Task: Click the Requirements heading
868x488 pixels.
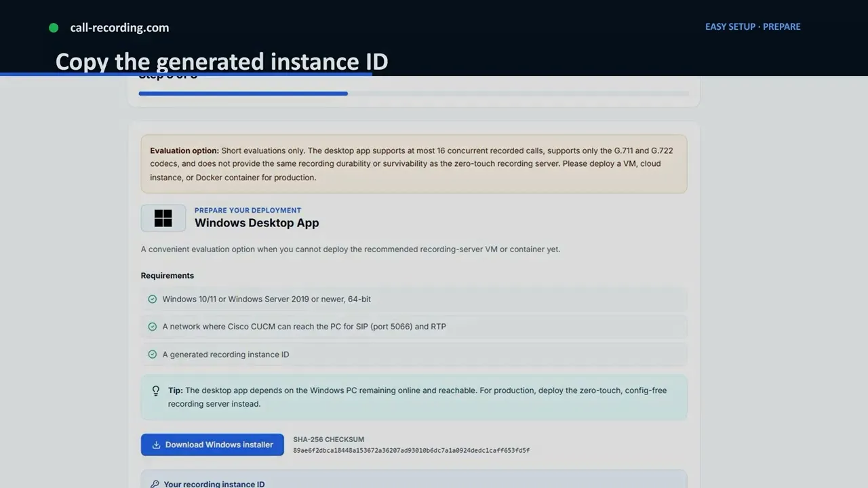Action: coord(167,276)
